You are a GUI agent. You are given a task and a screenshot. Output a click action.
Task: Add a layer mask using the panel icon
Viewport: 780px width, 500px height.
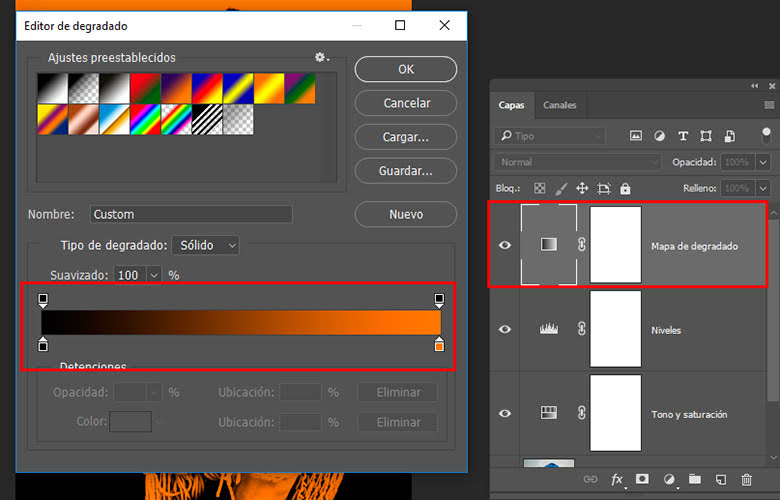click(643, 480)
